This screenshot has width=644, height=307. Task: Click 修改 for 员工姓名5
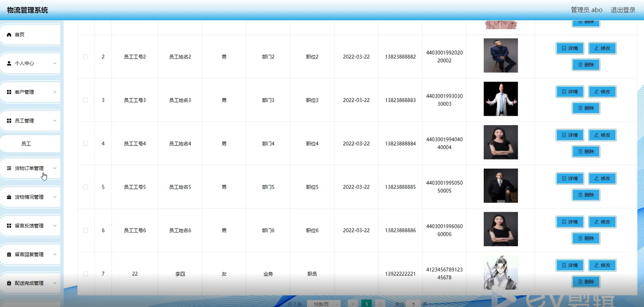tap(603, 179)
